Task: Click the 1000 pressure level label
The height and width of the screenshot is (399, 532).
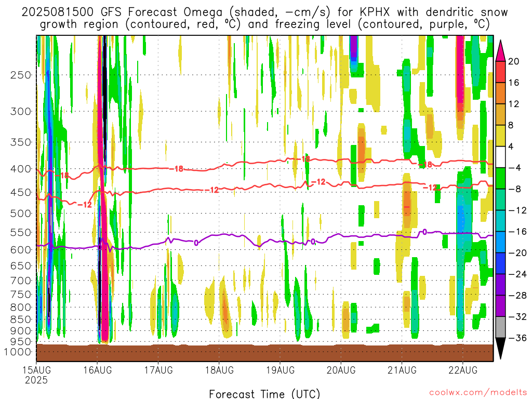Action: (18, 352)
